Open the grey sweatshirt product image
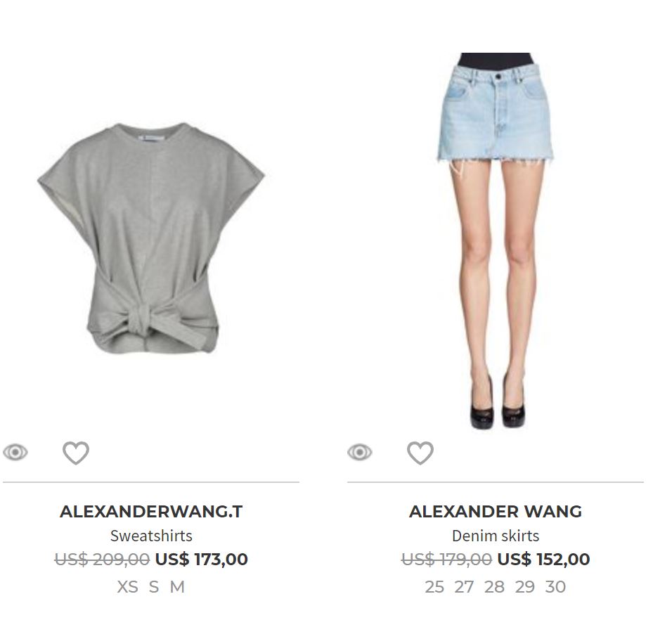This screenshot has width=672, height=639. (x=151, y=238)
